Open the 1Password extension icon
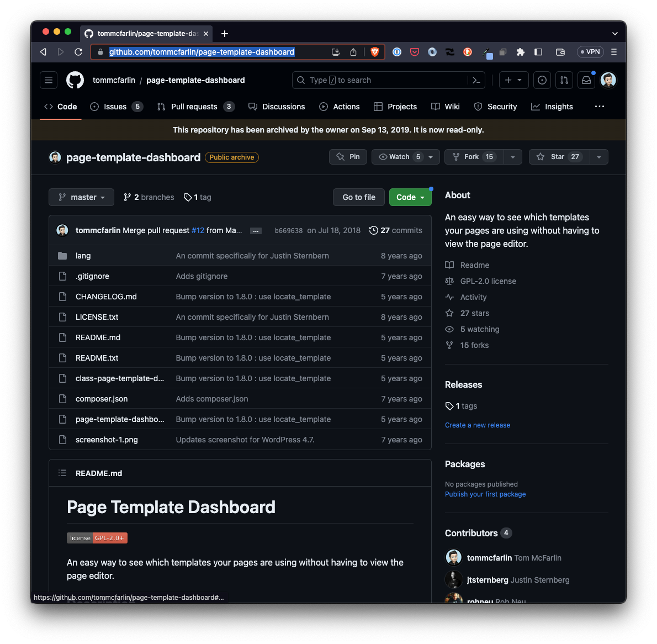657x644 pixels. [397, 52]
